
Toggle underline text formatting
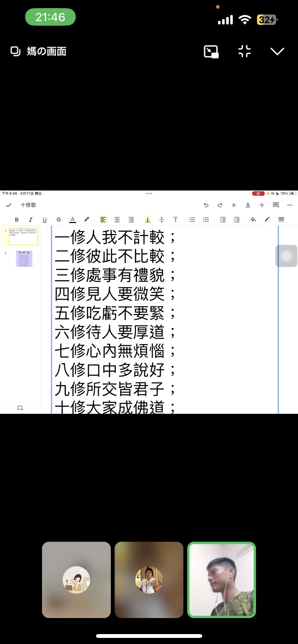[45, 220]
